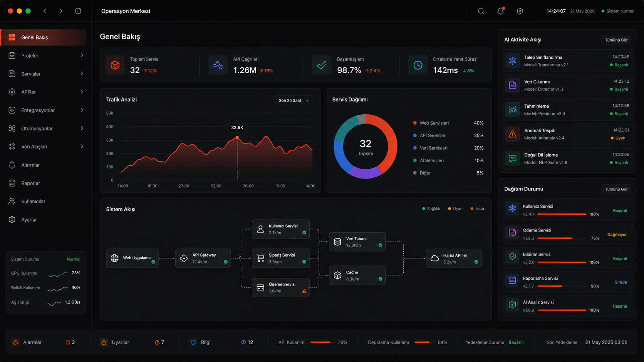
Task: Select the API Gateway node icon
Action: 184,258
